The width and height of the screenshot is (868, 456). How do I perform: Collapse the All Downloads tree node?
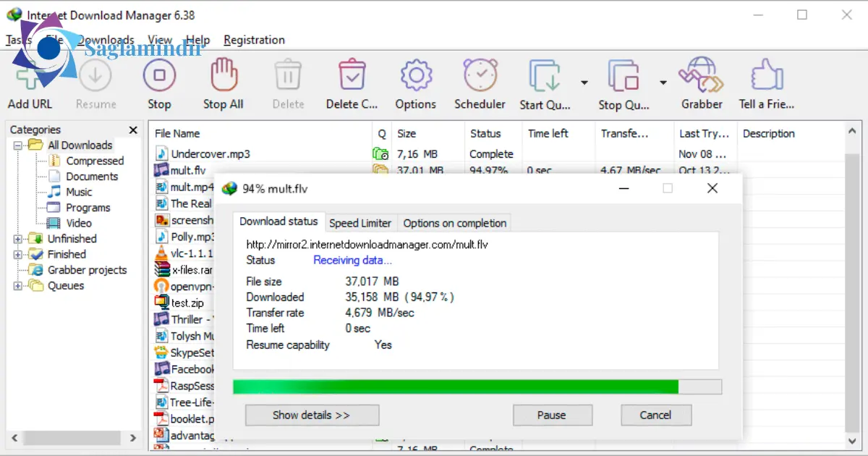point(17,145)
